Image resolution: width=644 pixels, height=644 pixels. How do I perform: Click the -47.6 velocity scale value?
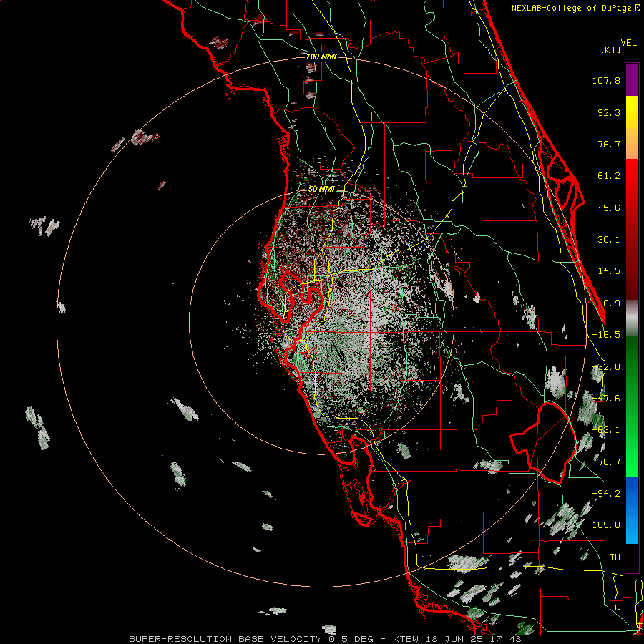tap(606, 399)
